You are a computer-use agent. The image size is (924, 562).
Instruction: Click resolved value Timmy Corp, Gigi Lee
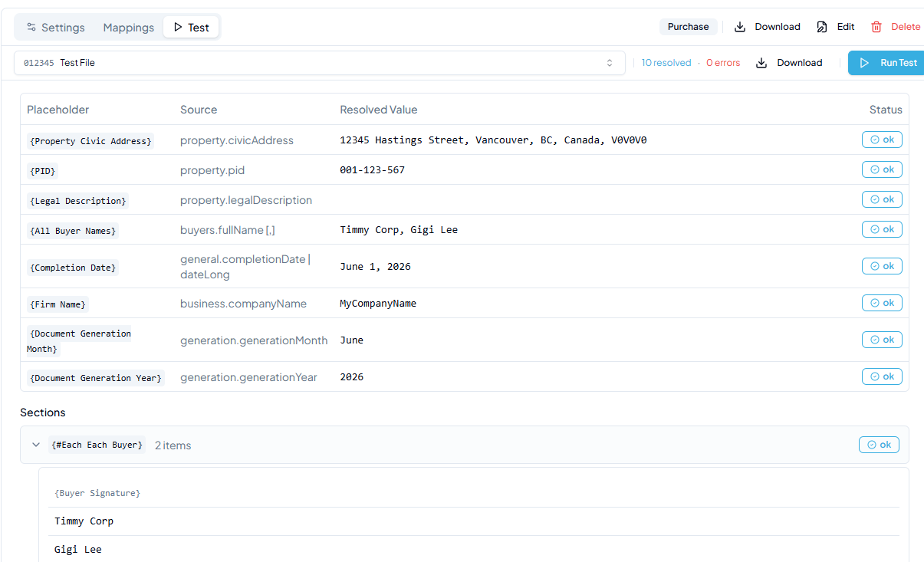pyautogui.click(x=399, y=230)
